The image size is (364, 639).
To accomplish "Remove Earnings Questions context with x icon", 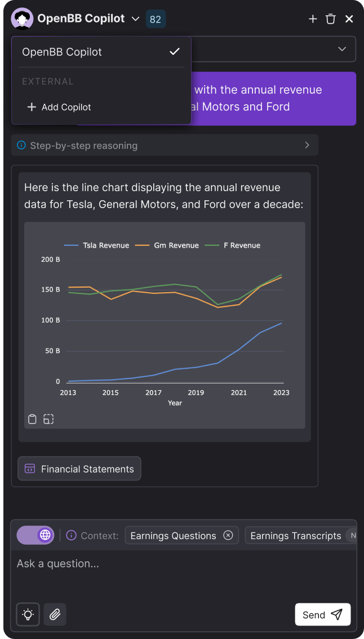I will point(228,535).
